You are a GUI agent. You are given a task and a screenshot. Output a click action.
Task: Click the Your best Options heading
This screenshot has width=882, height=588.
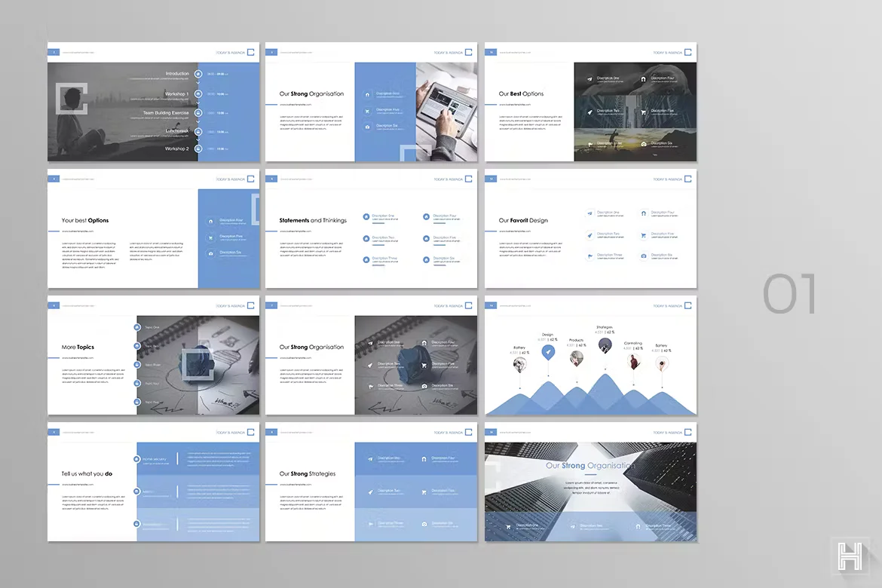(85, 221)
